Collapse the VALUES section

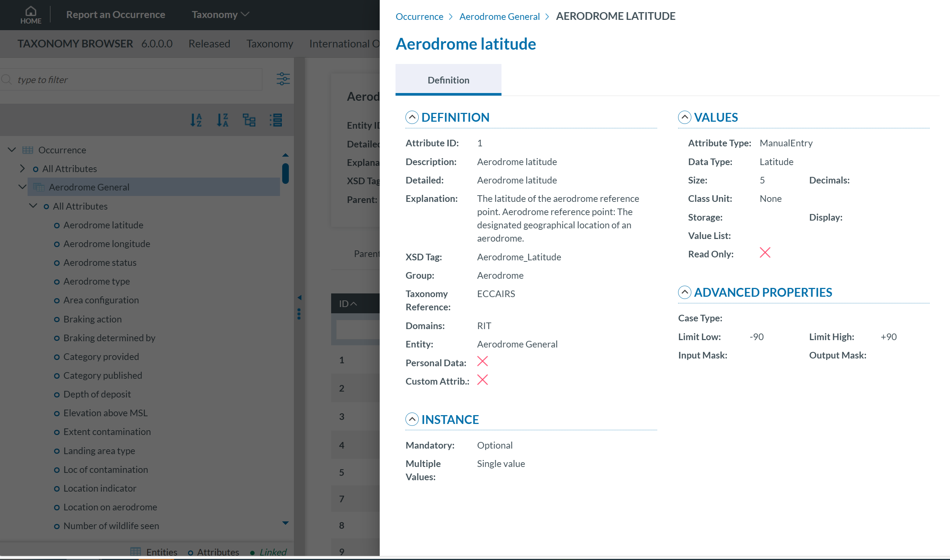684,117
